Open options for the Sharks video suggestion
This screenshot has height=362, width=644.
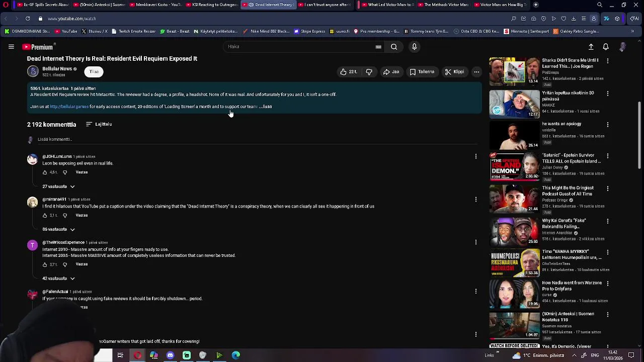(608, 61)
